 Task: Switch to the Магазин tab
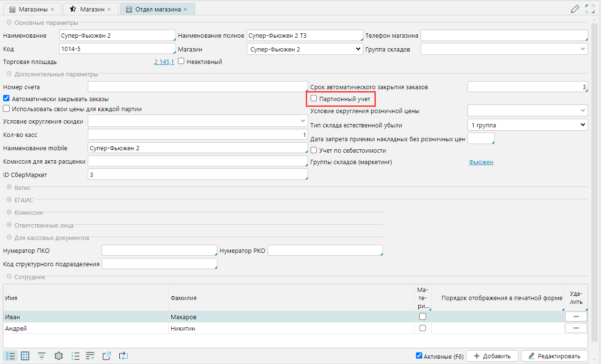(x=91, y=9)
